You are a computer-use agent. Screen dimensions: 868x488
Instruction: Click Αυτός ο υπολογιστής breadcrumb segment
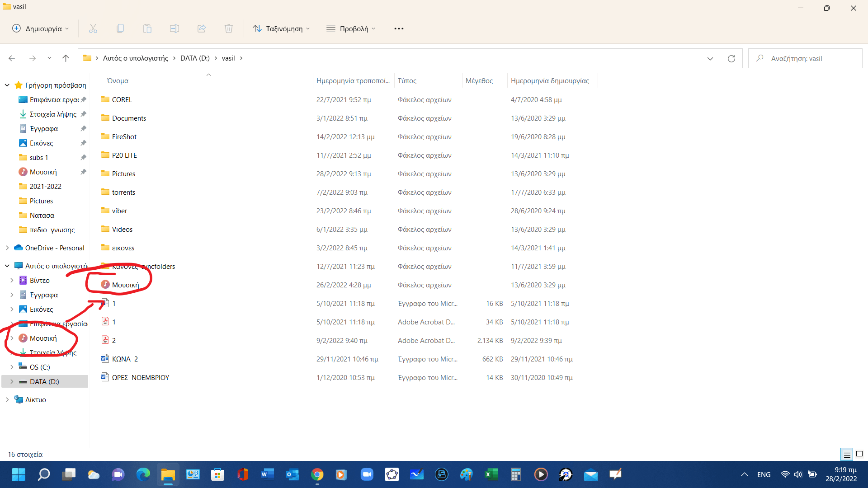tap(136, 58)
